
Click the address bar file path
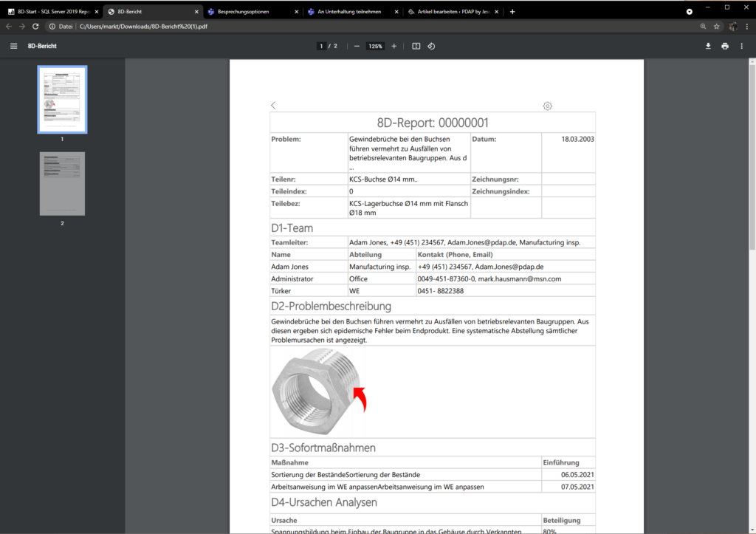(143, 27)
